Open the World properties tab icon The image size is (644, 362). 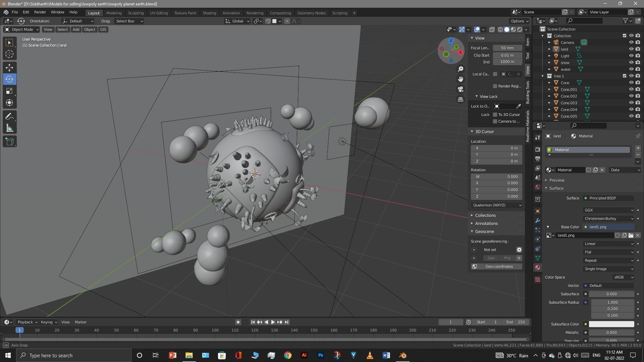(x=538, y=187)
